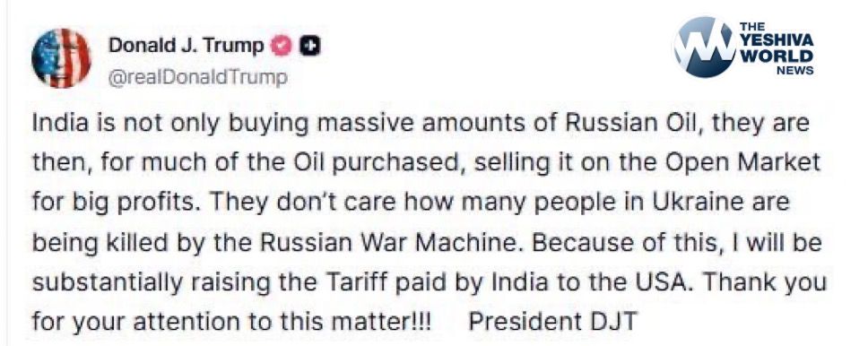Image resolution: width=868 pixels, height=346 pixels.
Task: Open the @realDonaldTrump handle link
Action: tap(198, 77)
